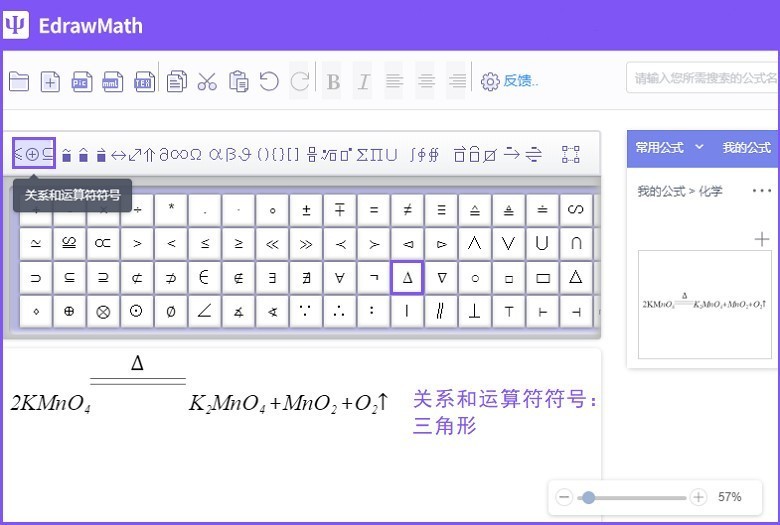
Task: Insert the much-greater-than ≫ symbol
Action: (x=306, y=243)
